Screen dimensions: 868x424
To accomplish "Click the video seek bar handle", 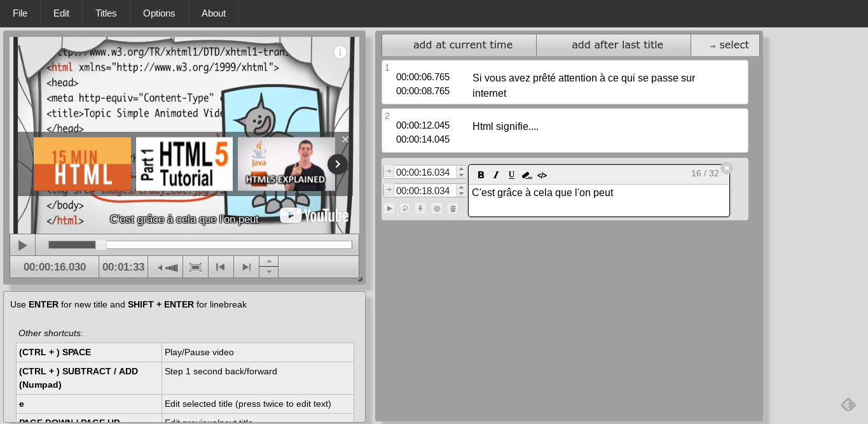I will point(100,244).
